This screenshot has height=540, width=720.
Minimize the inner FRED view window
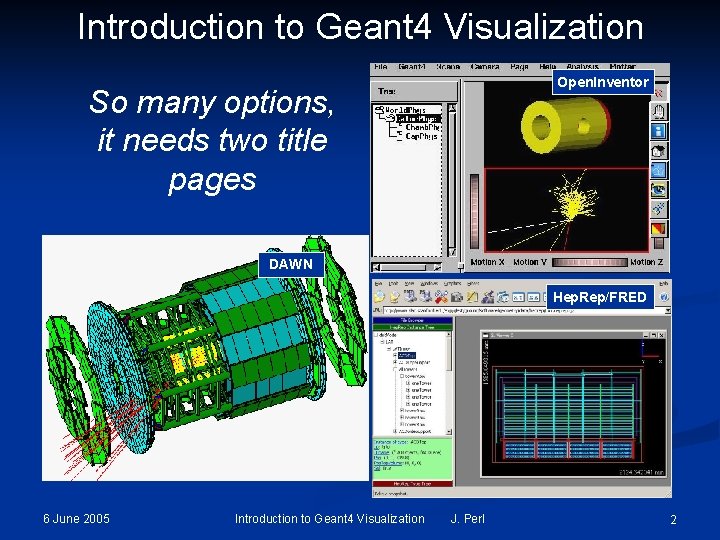point(647,335)
